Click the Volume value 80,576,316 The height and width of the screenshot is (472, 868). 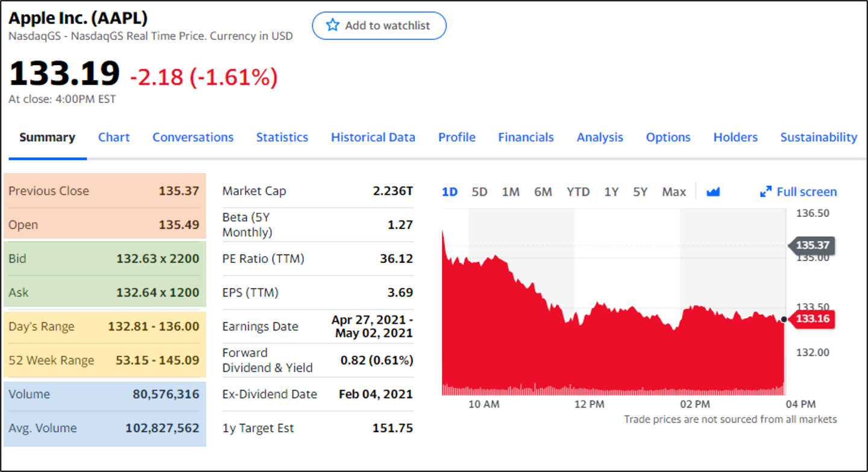[166, 394]
